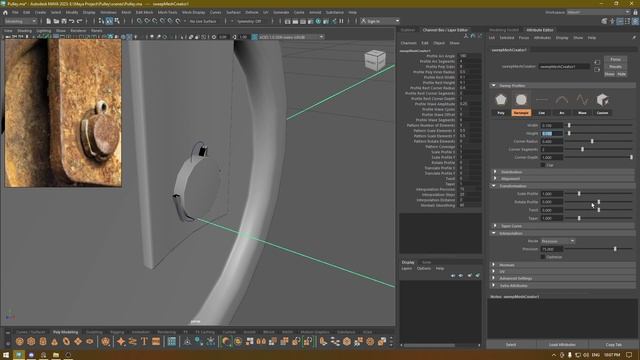The height and width of the screenshot is (360, 640).
Task: Click the polygon disc shelf icon
Action: [x=89, y=341]
